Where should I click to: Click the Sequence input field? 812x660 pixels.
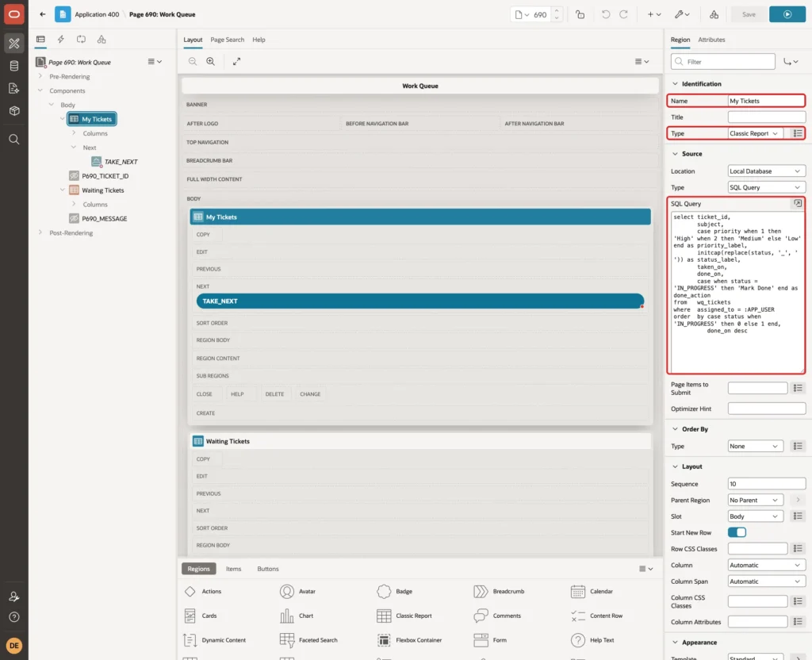tap(767, 484)
